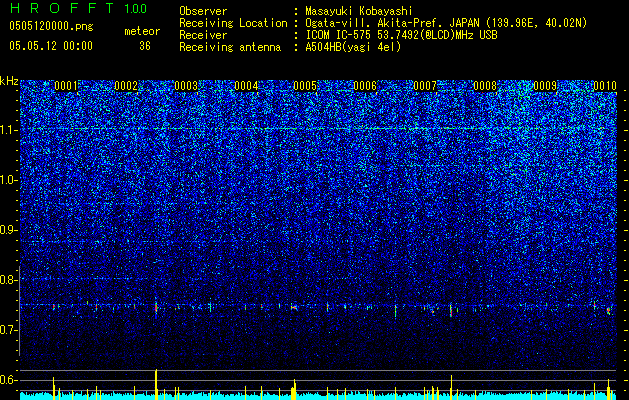This screenshot has width=629, height=400.
Task: Click the meteor label
Action: pos(142,31)
